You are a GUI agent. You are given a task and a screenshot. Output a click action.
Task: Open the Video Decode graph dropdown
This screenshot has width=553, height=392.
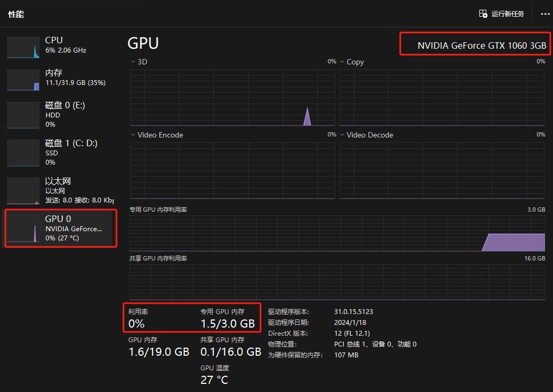342,135
